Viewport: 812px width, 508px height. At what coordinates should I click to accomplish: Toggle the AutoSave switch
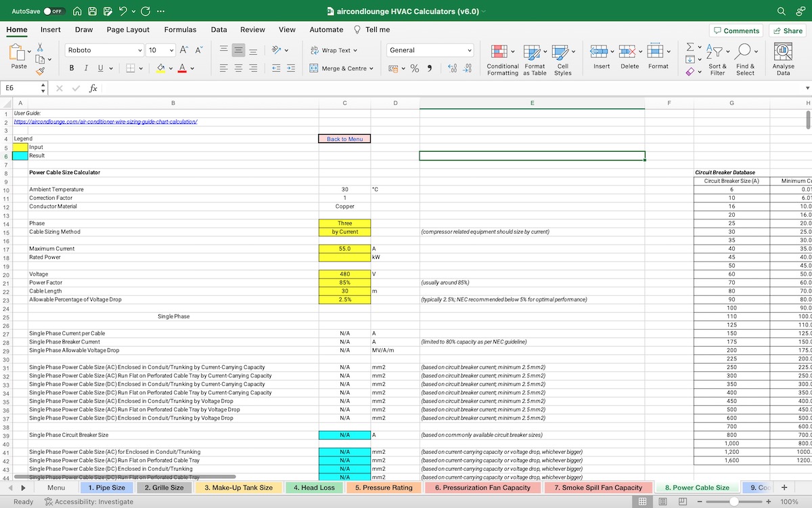[x=54, y=12]
